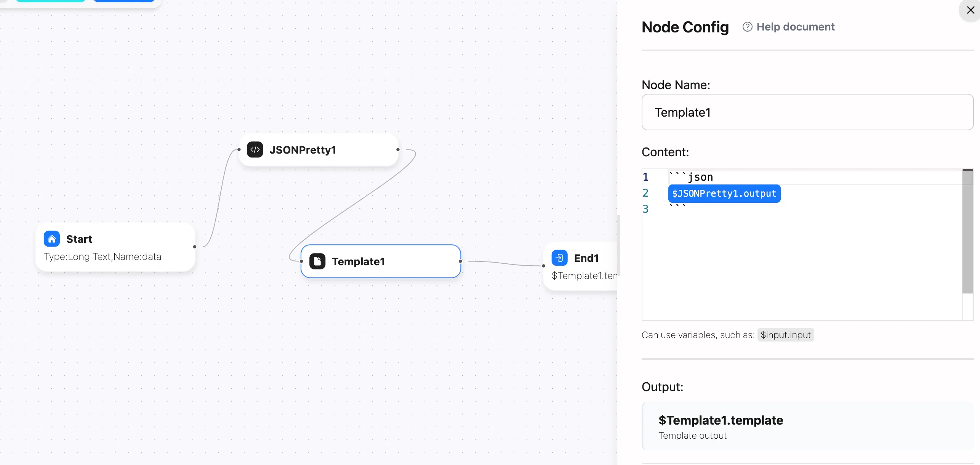
Task: Click the Content editor scrollbar
Action: [x=967, y=231]
